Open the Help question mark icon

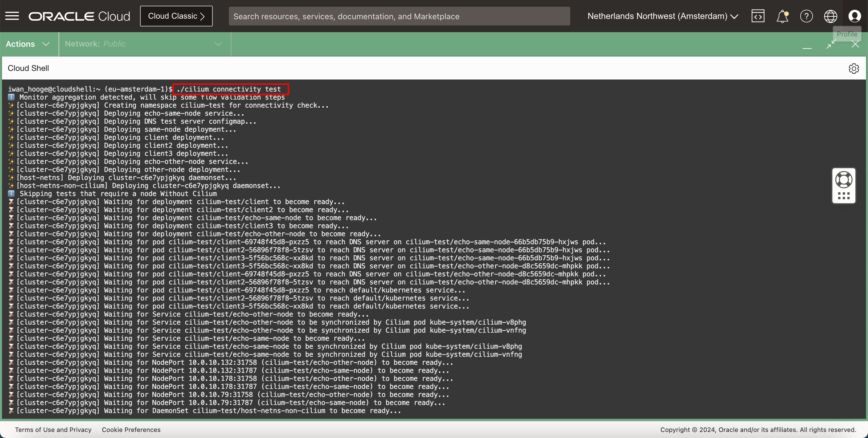(x=806, y=16)
